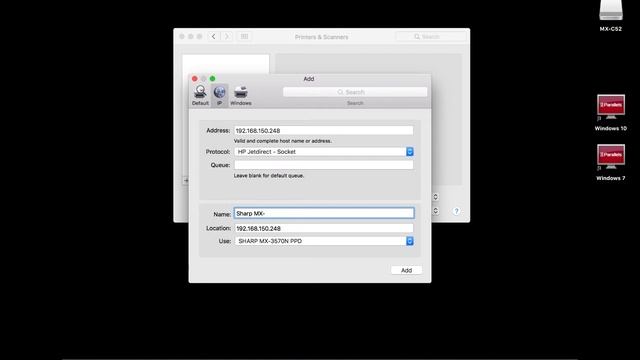Open the Windows printer tab

coord(241,96)
